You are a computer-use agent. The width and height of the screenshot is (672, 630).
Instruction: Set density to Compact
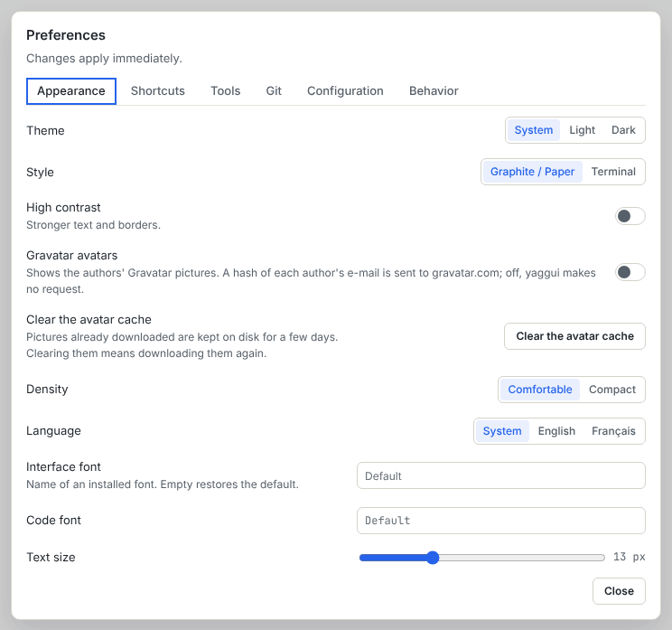[x=612, y=390]
